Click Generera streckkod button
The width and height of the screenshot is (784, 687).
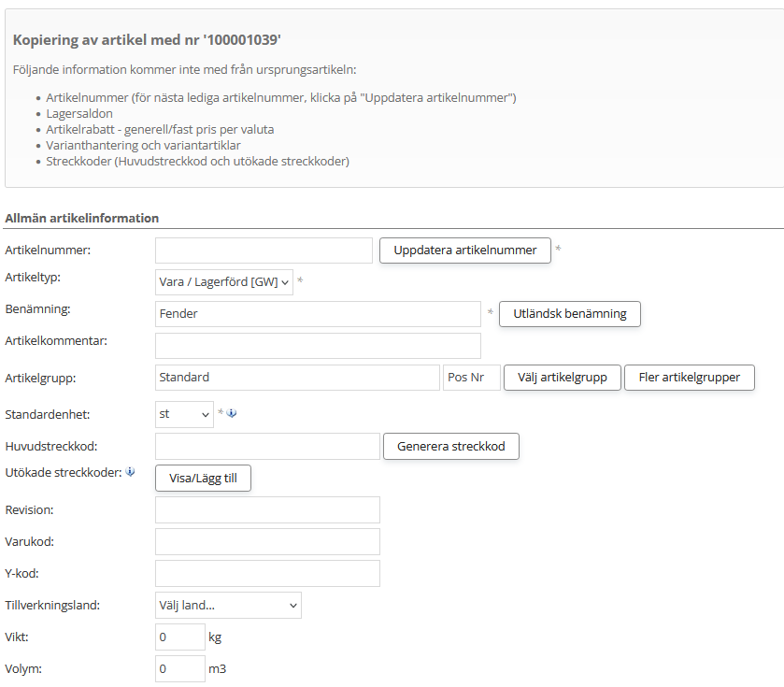click(x=451, y=447)
